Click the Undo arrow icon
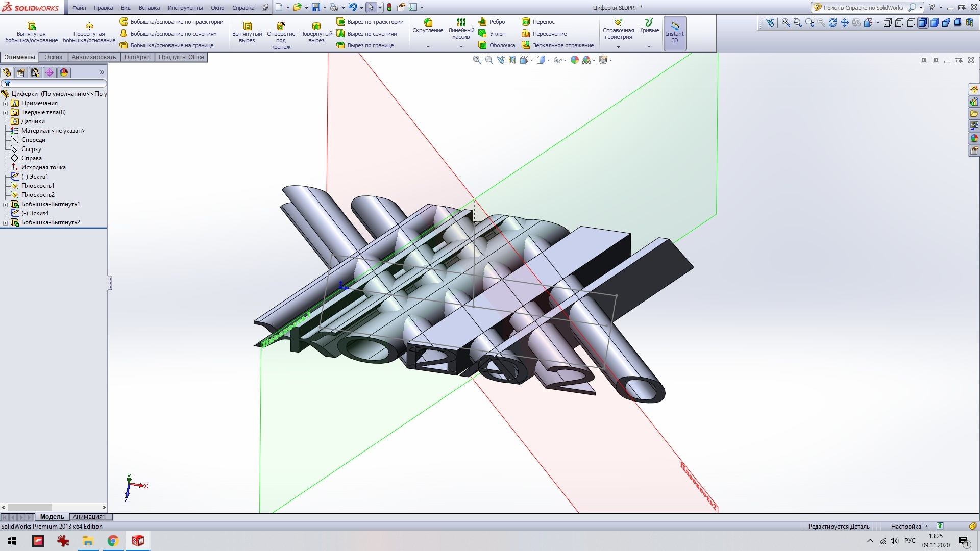 click(x=352, y=8)
